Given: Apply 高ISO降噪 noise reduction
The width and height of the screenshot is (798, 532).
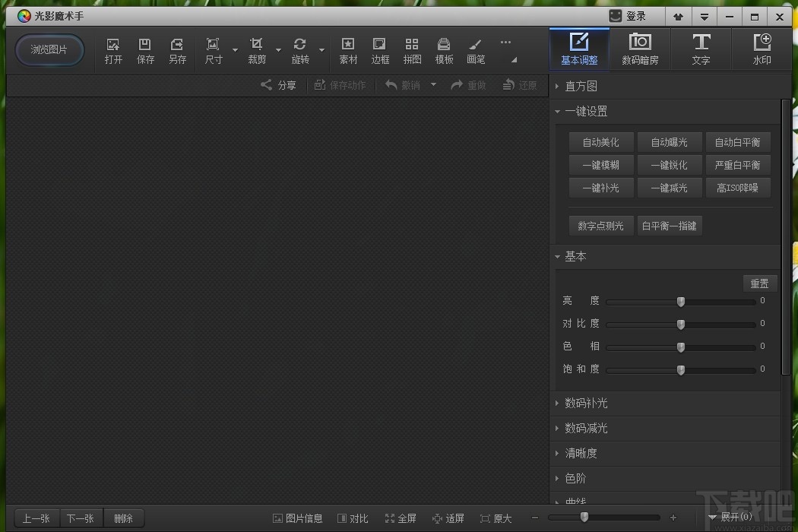Looking at the screenshot, I should point(737,188).
